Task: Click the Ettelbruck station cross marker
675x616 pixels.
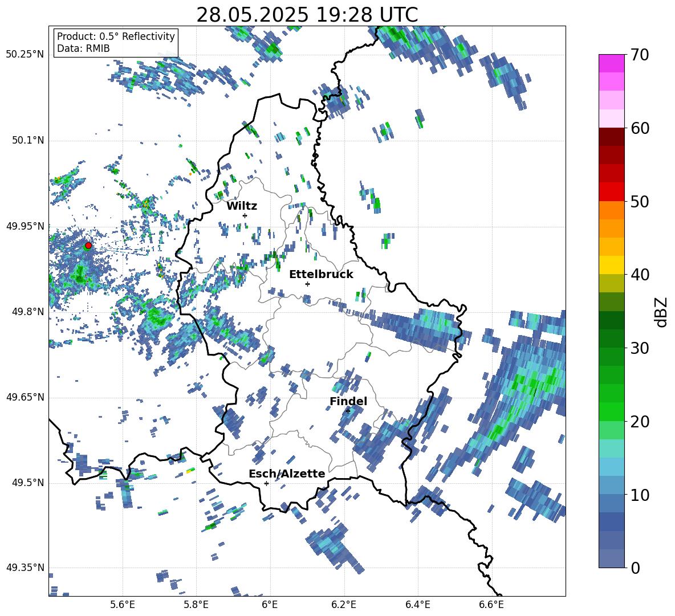Action: click(x=307, y=284)
